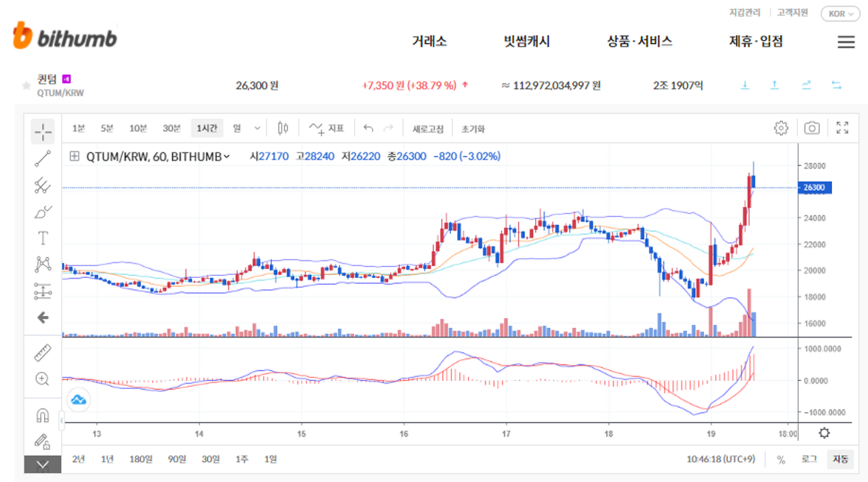The width and height of the screenshot is (868, 482).
Task: Select the prediction and measurement tool
Action: coord(43,291)
